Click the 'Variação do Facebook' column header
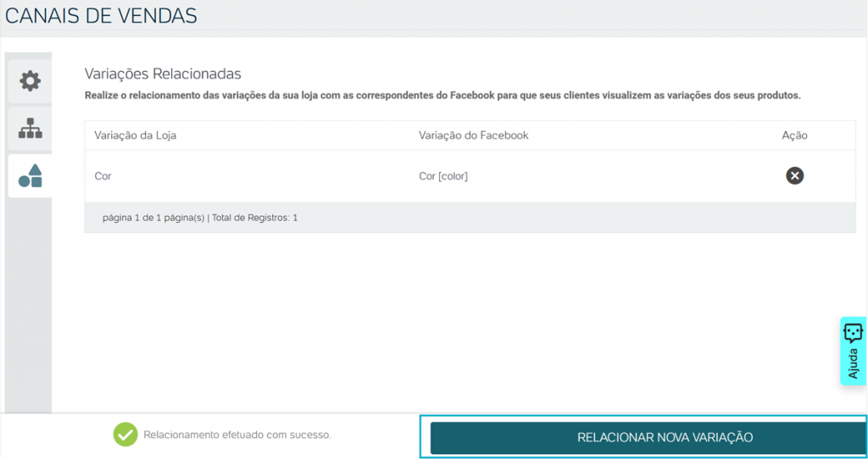This screenshot has height=459, width=868. pyautogui.click(x=473, y=135)
